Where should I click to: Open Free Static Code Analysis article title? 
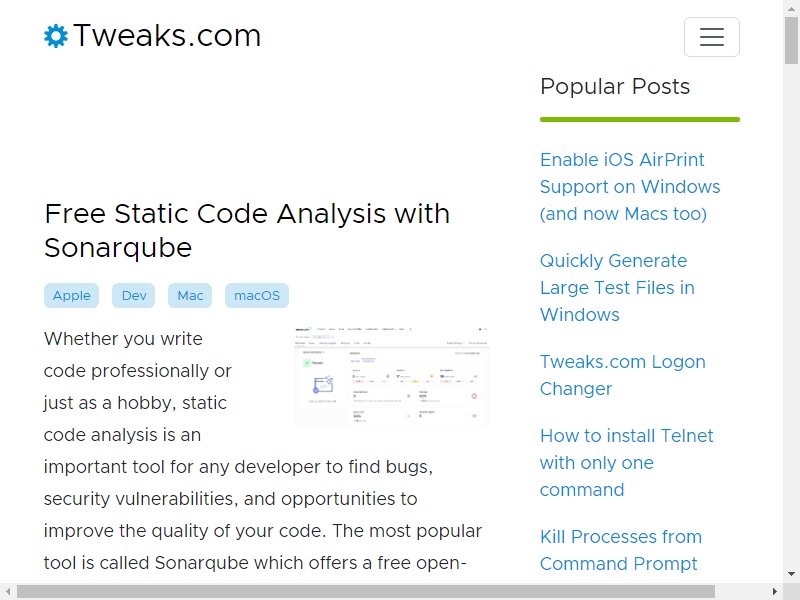[x=247, y=231]
